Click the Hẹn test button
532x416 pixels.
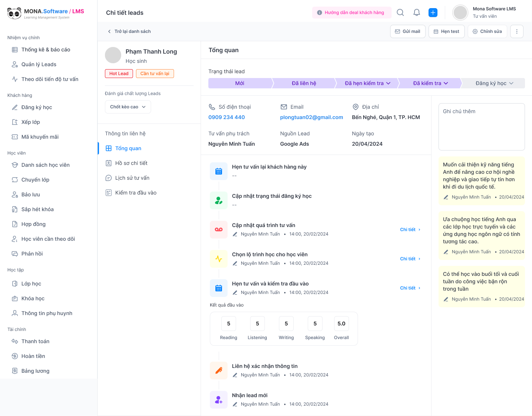pos(446,31)
